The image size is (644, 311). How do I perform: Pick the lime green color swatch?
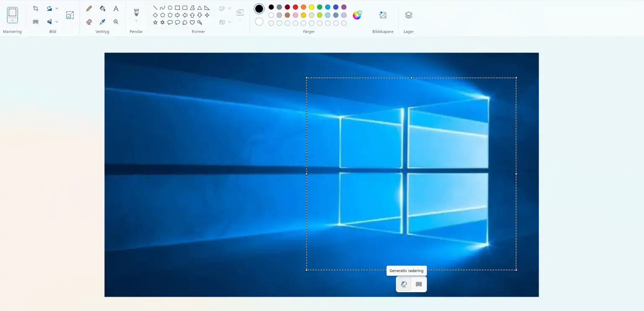click(x=319, y=15)
